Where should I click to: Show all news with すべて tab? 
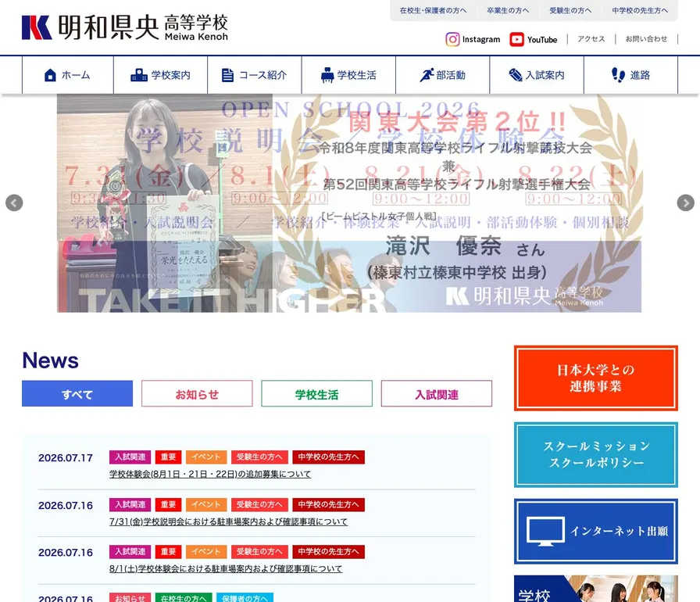[x=77, y=393]
